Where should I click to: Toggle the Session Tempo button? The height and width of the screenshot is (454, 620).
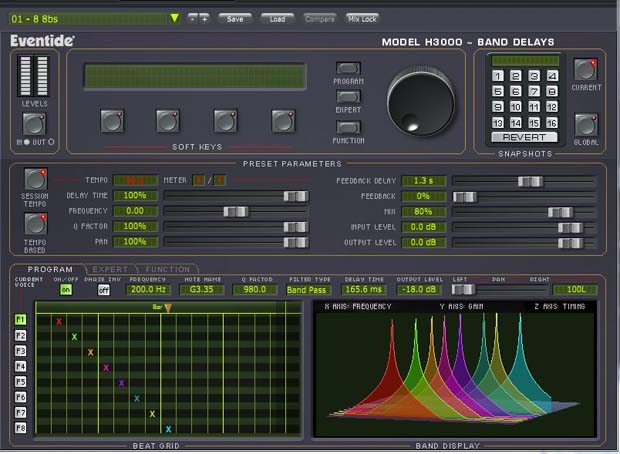pos(36,179)
